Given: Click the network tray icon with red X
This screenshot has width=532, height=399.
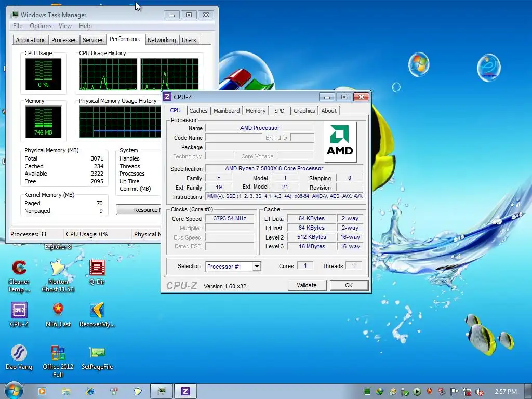Looking at the screenshot, I should (x=467, y=392).
